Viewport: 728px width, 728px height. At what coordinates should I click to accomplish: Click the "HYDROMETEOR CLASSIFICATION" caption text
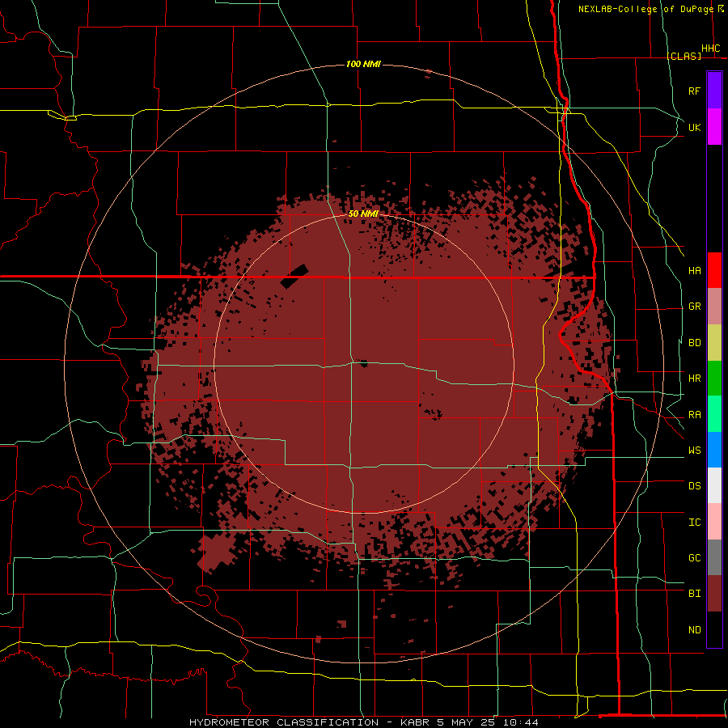[284, 722]
